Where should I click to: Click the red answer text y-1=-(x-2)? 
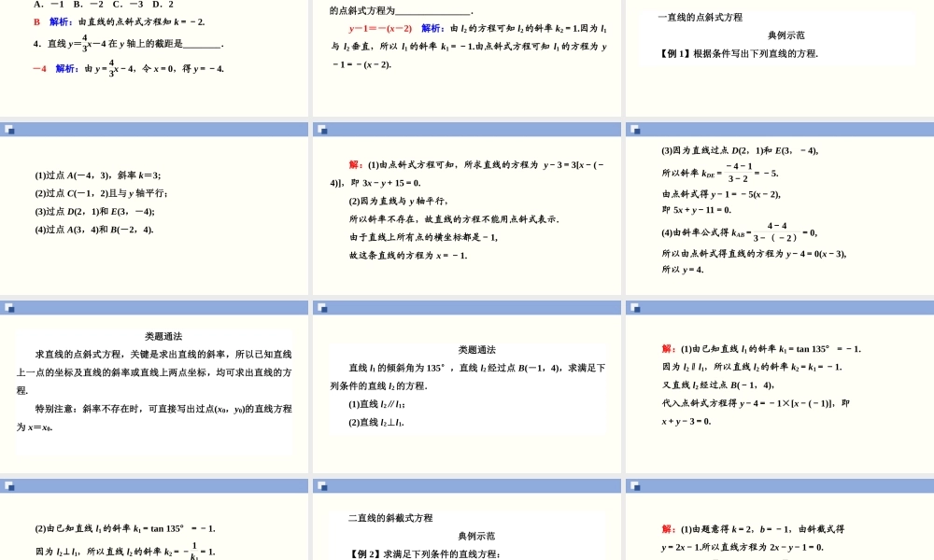381,28
